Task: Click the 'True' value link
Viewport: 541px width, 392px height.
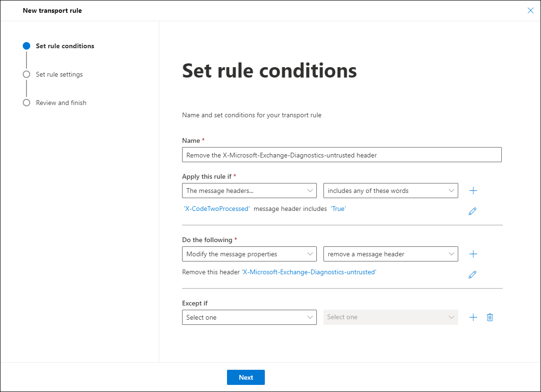Action: 338,209
